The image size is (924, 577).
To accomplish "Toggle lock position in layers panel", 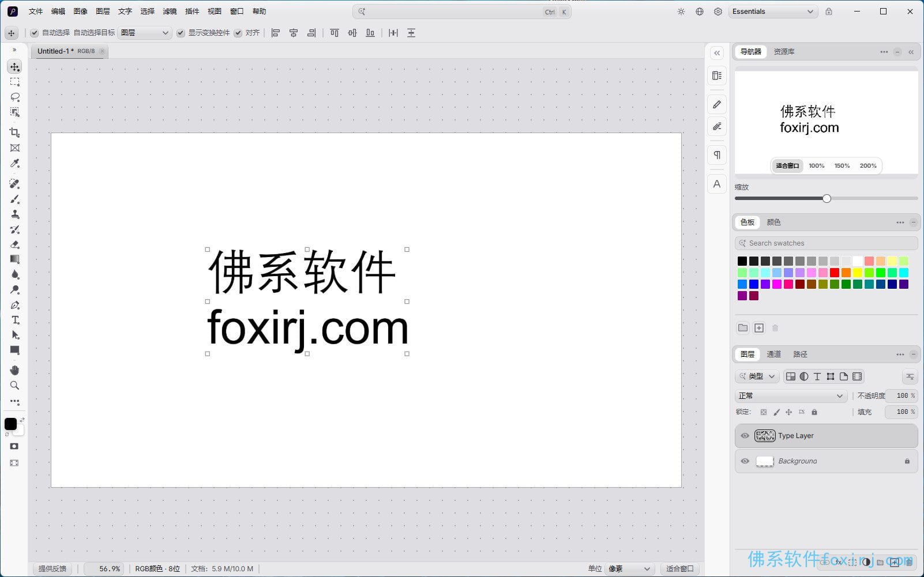I will click(x=789, y=412).
